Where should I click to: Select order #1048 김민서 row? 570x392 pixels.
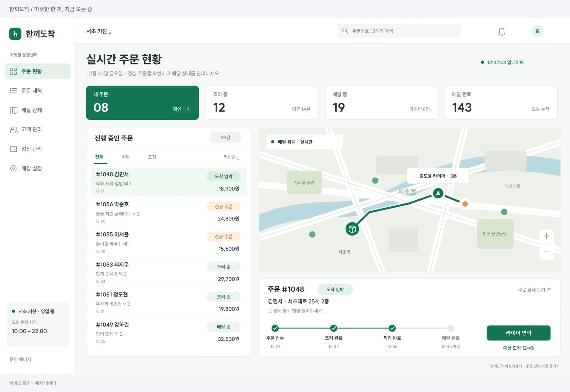169,182
